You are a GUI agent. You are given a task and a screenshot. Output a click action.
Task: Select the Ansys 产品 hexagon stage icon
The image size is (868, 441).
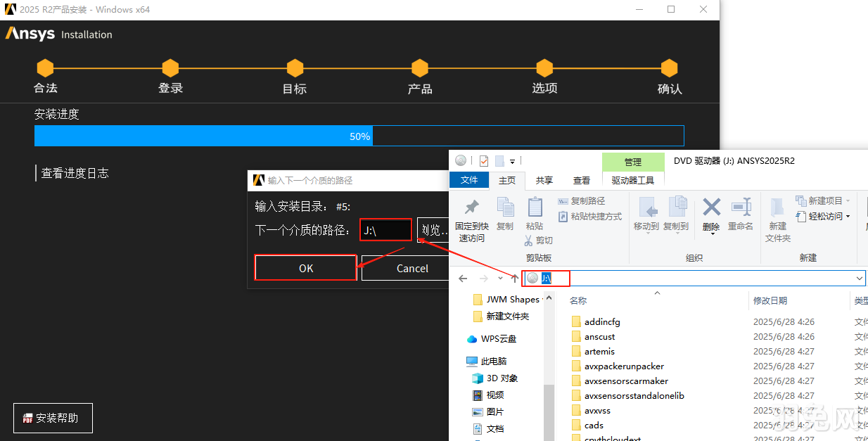click(x=419, y=70)
